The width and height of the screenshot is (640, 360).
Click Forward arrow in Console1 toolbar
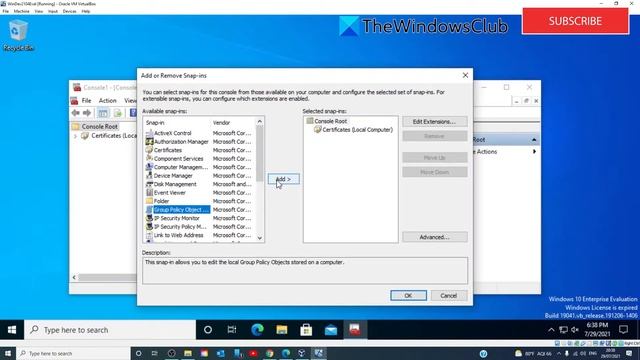click(87, 113)
